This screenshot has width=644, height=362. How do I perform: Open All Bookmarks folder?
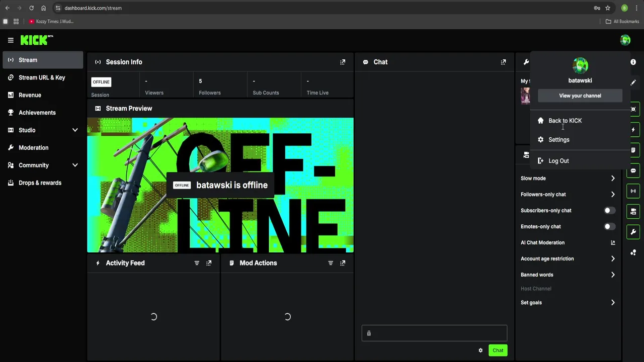(622, 22)
